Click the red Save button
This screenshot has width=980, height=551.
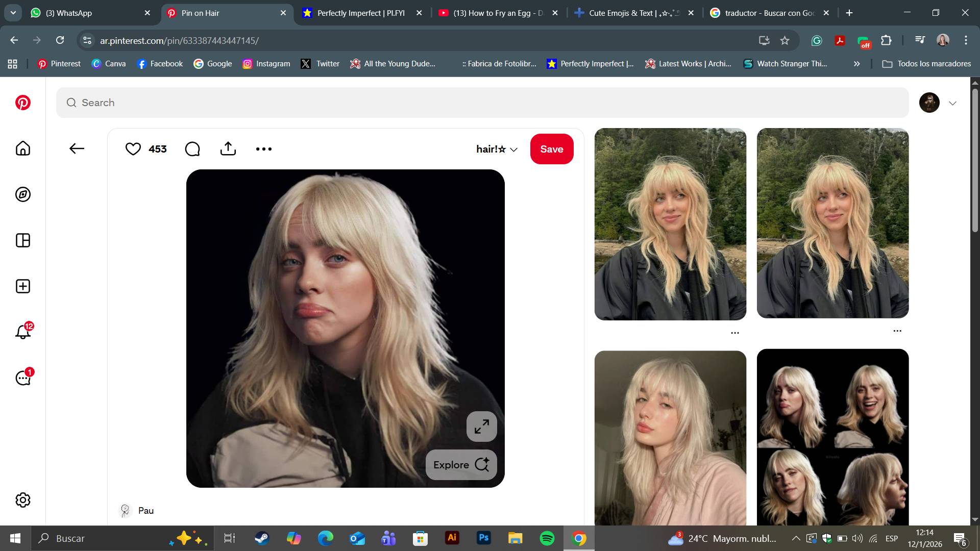click(552, 149)
